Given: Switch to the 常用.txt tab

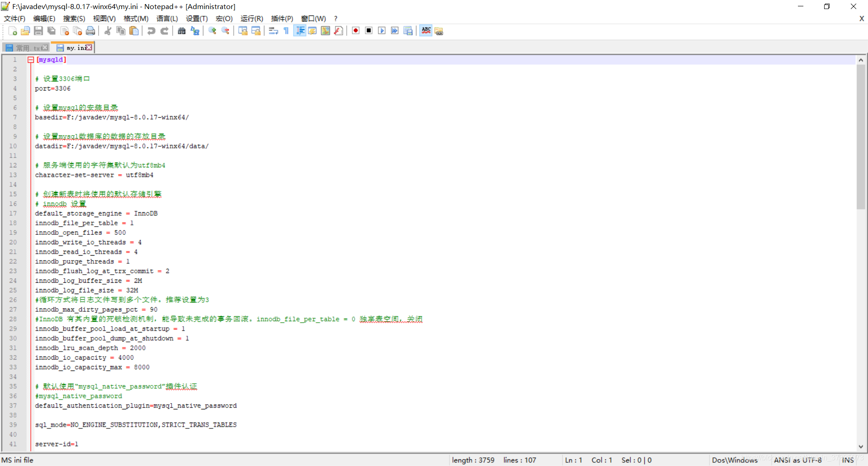Looking at the screenshot, I should (25, 48).
